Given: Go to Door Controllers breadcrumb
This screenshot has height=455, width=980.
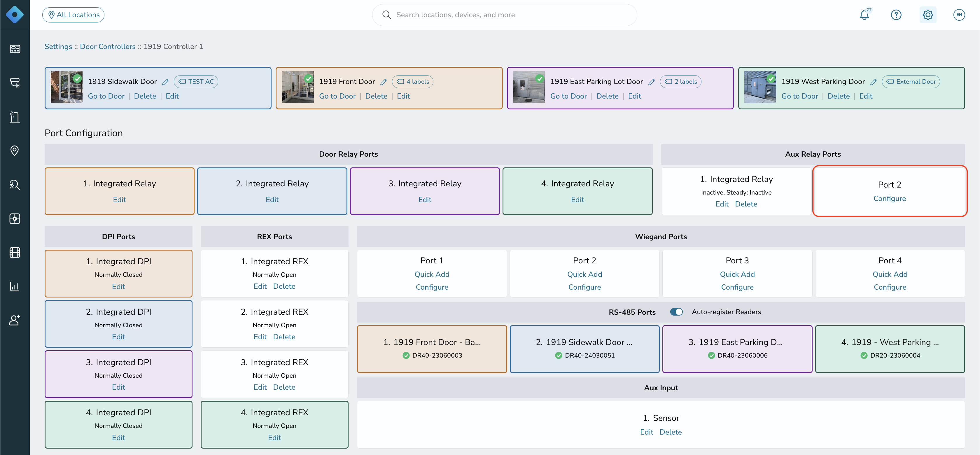Looking at the screenshot, I should pyautogui.click(x=108, y=46).
